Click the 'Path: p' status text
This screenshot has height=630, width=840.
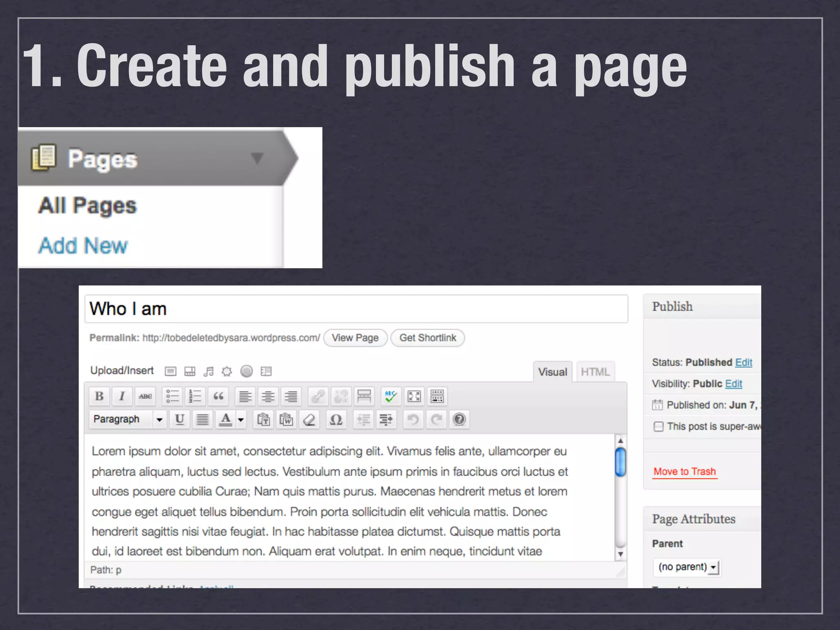[x=106, y=570]
